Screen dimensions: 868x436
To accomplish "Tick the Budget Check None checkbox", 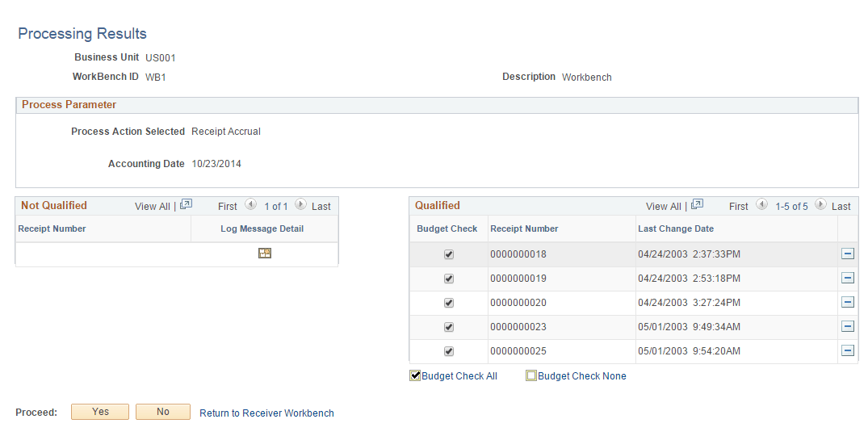I will [531, 375].
